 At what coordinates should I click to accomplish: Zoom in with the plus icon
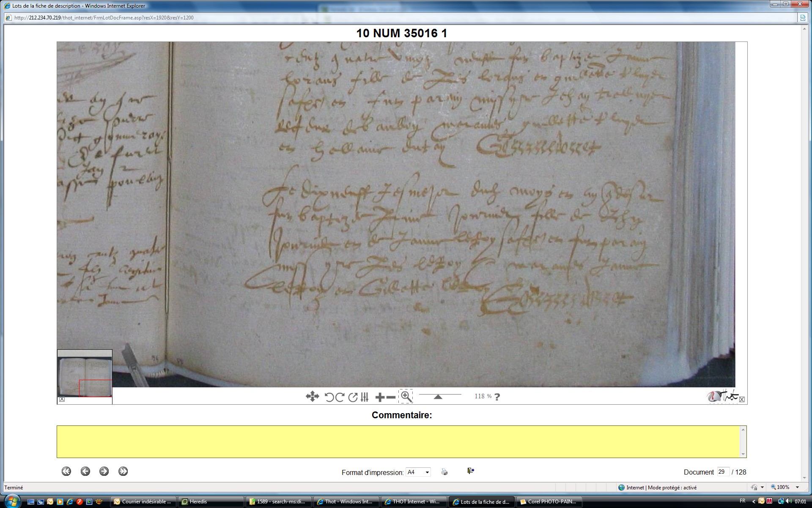point(379,397)
